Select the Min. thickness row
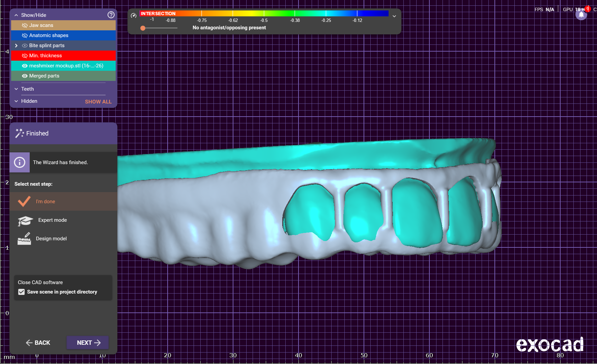This screenshot has height=364, width=597. 46,56
